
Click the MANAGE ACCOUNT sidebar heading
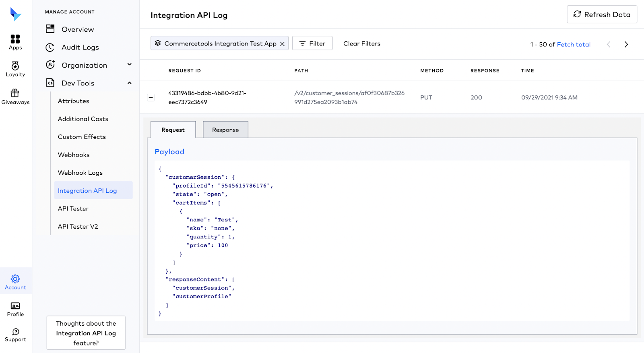(x=70, y=12)
